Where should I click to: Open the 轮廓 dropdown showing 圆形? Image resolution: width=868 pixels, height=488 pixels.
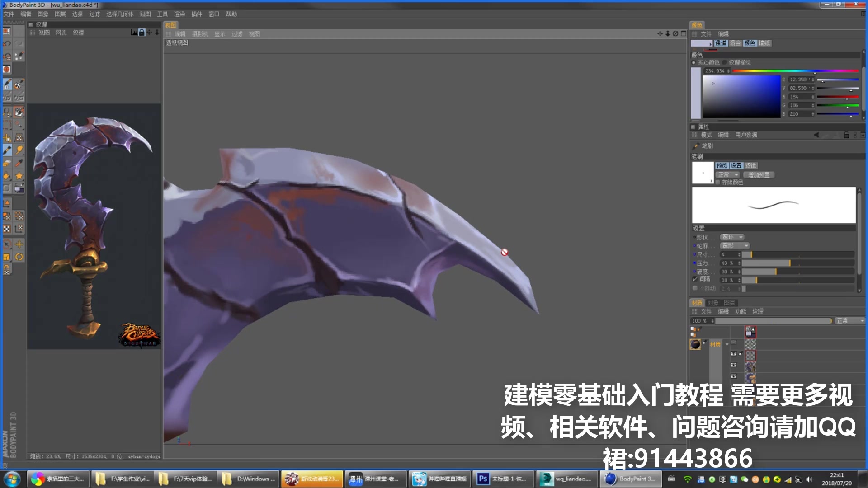[x=734, y=246]
